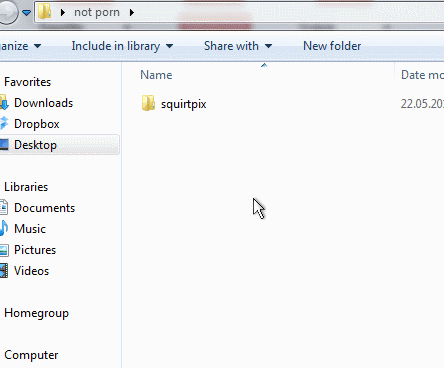
Task: Open the Documents library
Action: point(44,208)
